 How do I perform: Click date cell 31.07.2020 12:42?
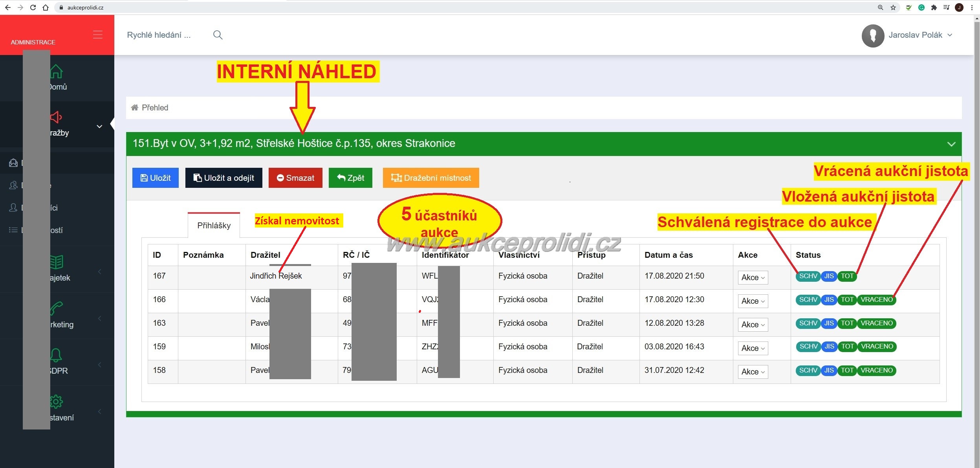click(x=674, y=370)
